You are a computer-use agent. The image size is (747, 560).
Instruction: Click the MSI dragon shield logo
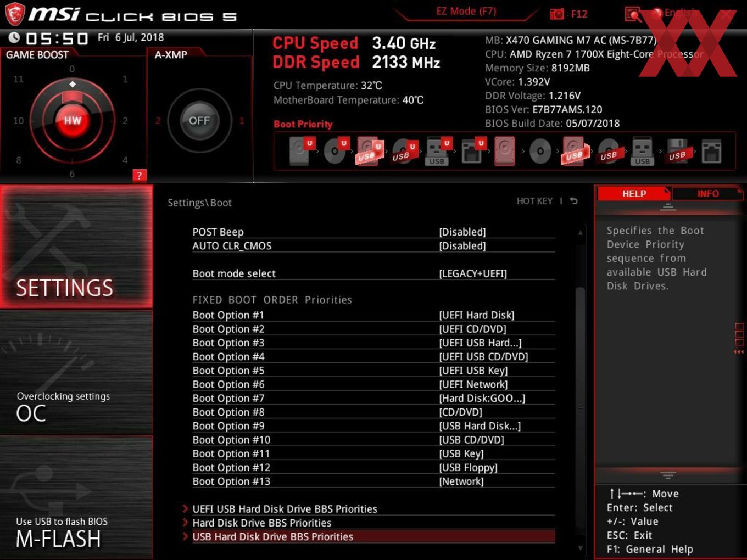pos(15,14)
